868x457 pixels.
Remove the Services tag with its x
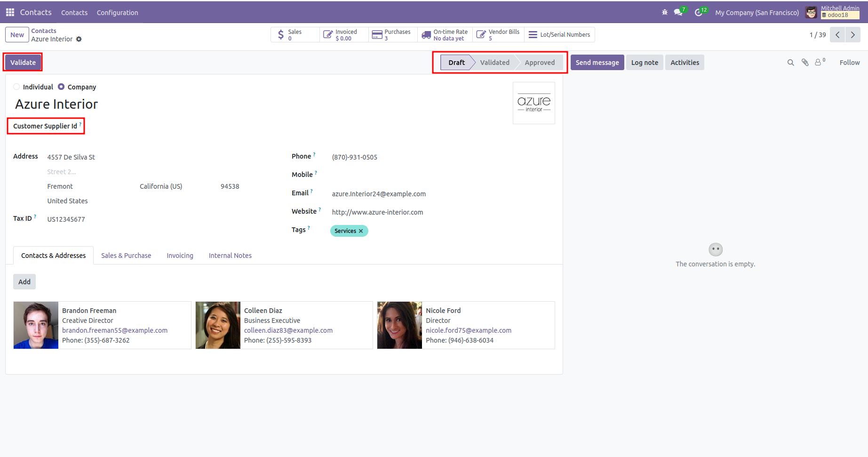tap(361, 231)
